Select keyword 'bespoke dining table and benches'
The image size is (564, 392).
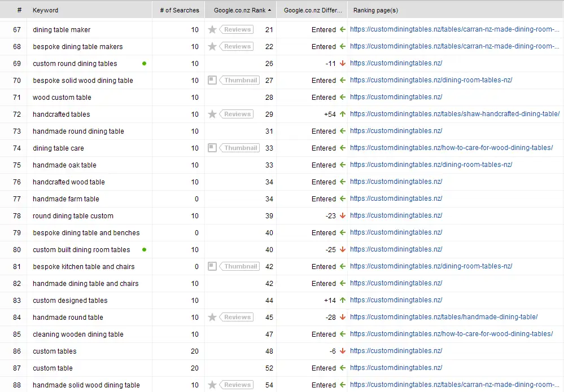86,233
